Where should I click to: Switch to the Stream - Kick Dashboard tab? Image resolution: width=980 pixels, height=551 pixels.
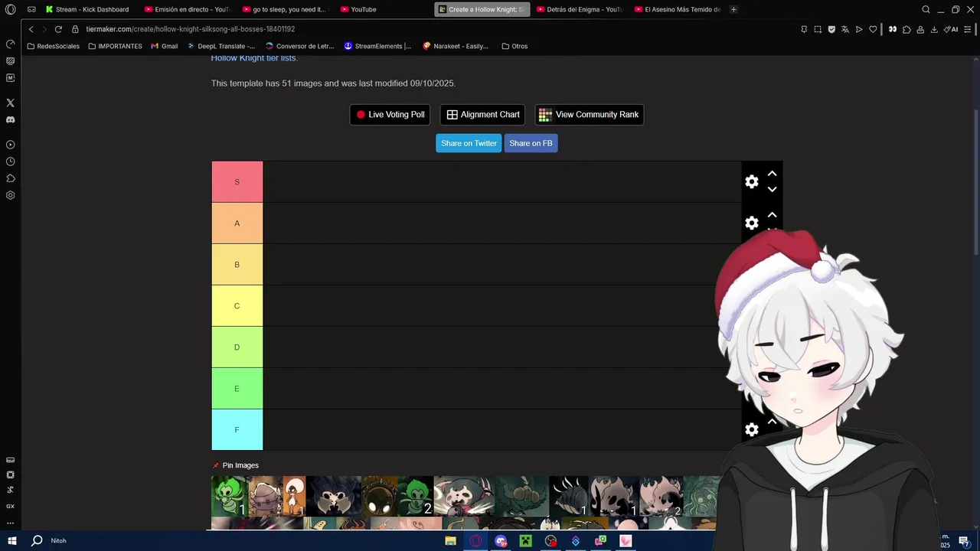point(87,9)
